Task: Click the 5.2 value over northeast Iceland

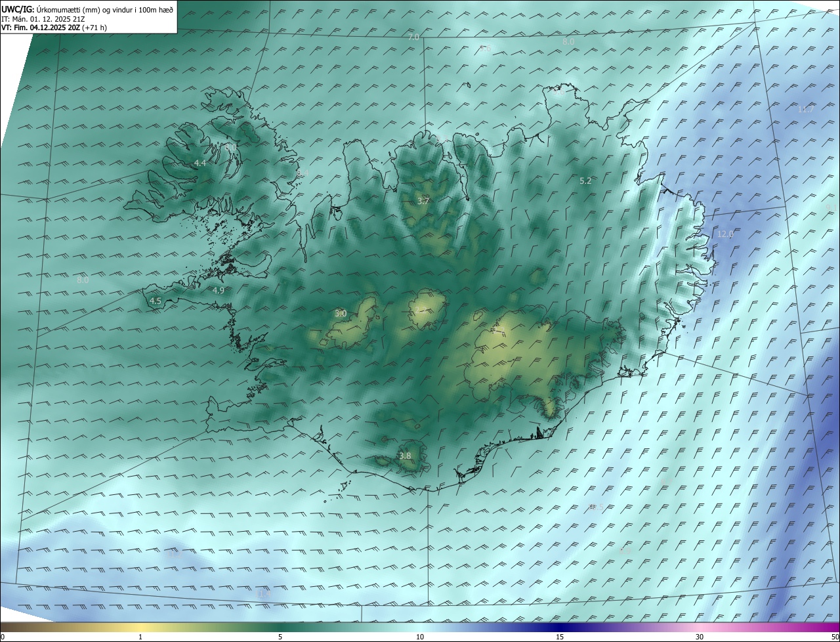Action: (585, 181)
